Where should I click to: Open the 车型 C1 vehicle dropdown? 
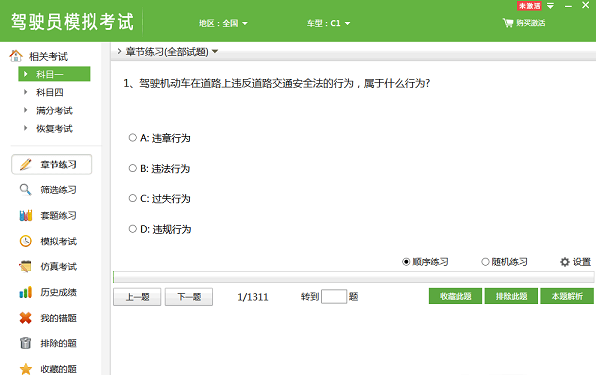click(x=328, y=23)
